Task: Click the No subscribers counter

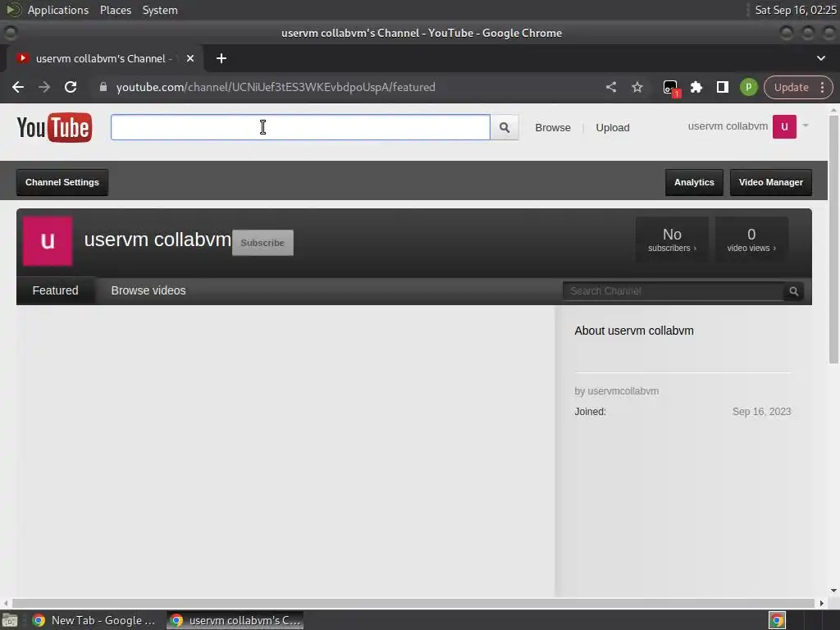Action: pyautogui.click(x=672, y=240)
